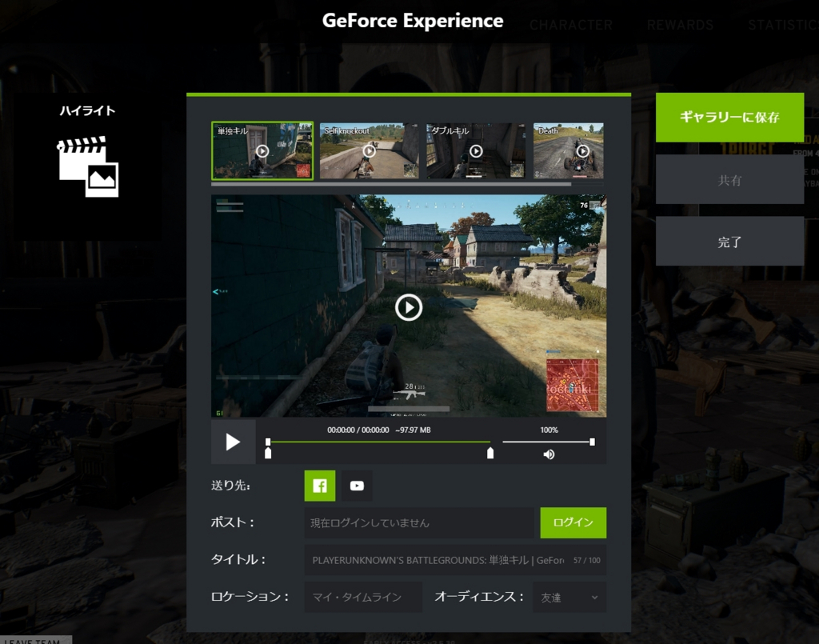The width and height of the screenshot is (819, 644).
Task: Select the ダブルキル highlight thumbnail
Action: click(x=476, y=151)
